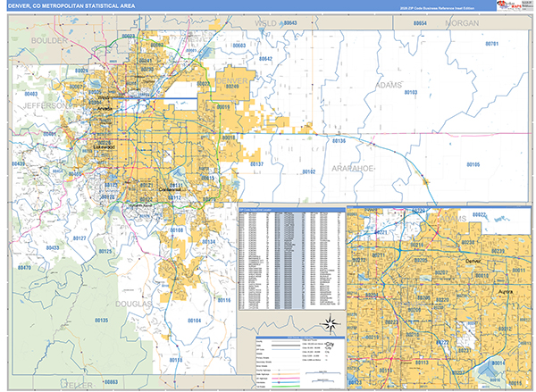This screenshot has width=536, height=392.
Task: Click ZIP code 80104 on the map
Action: [193, 320]
